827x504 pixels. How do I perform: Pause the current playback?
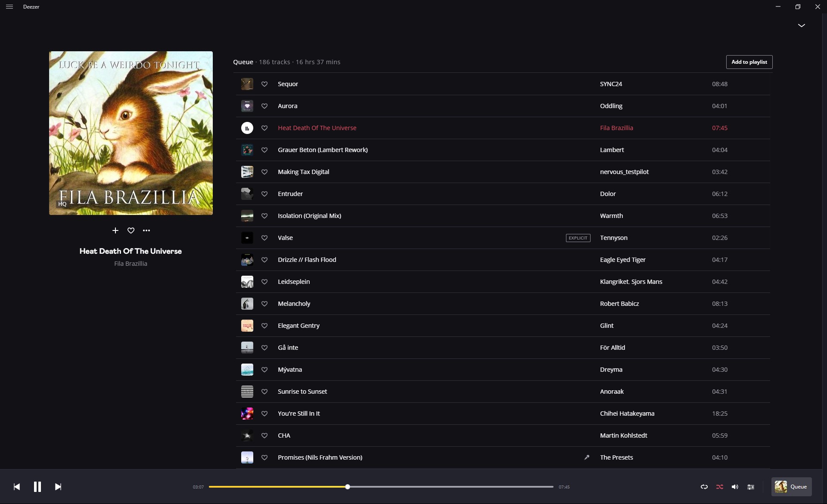point(37,487)
